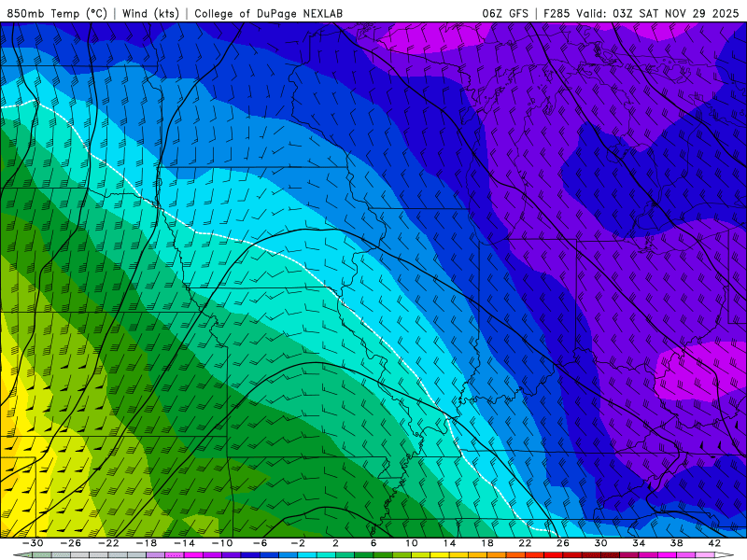The width and height of the screenshot is (747, 560).
Task: Click the 2 label on the color scale
Action: click(x=335, y=543)
